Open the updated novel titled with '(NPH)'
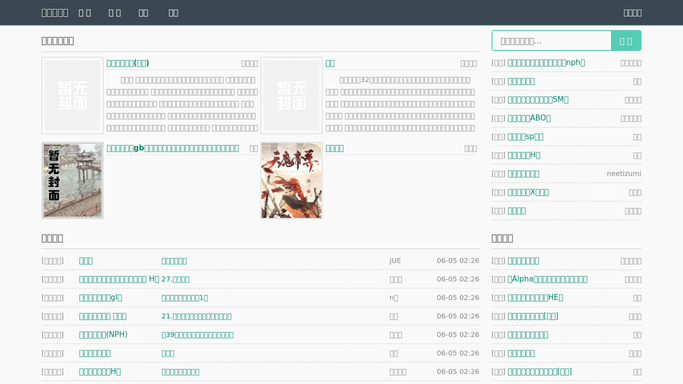683x384 pixels. coord(103,335)
